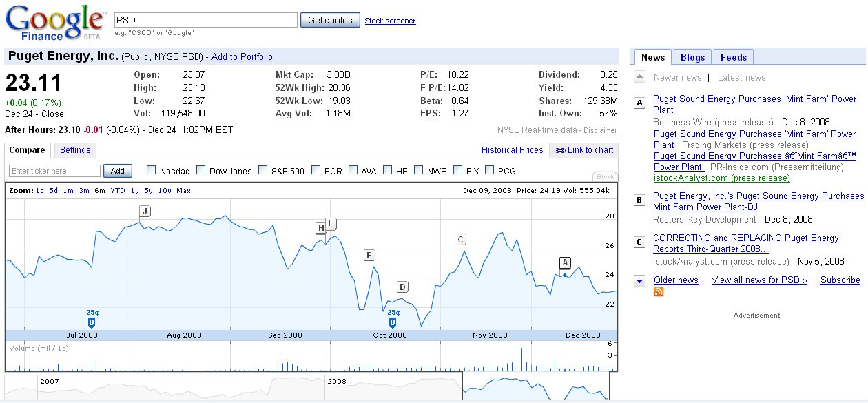The image size is (868, 403).
Task: Click the Latest news link
Action: (741, 78)
